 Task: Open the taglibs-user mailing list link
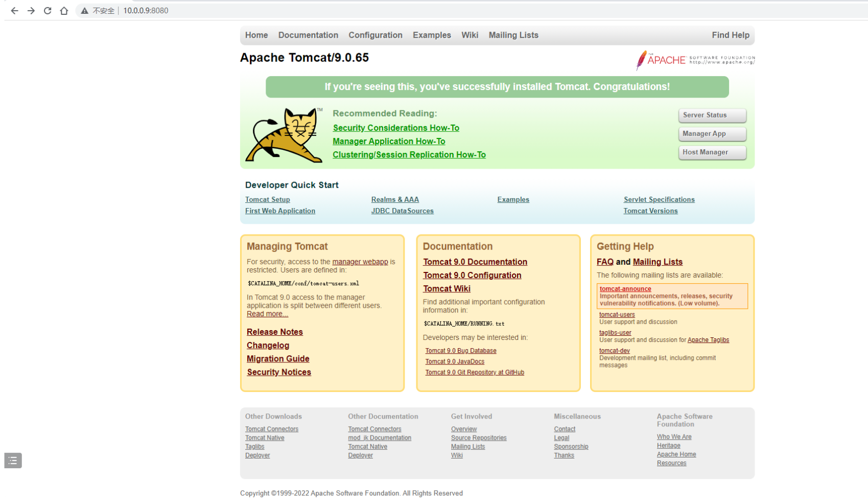pyautogui.click(x=615, y=333)
